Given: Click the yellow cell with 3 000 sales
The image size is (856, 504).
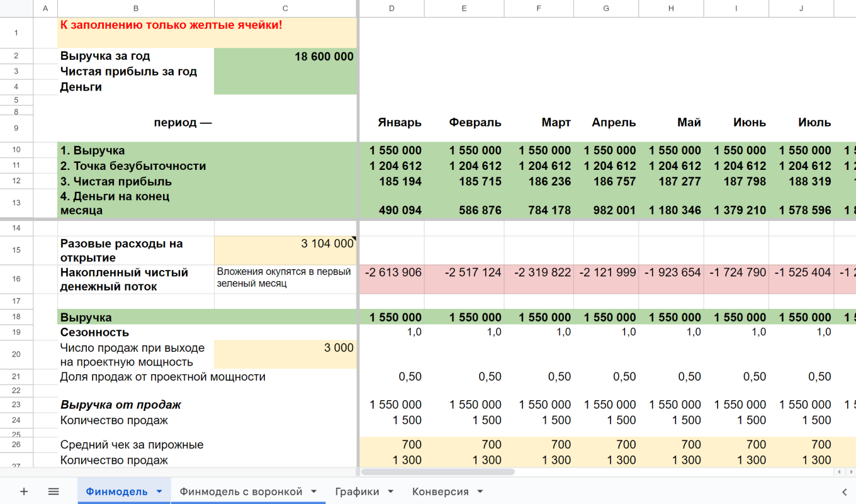Looking at the screenshot, I should [285, 354].
